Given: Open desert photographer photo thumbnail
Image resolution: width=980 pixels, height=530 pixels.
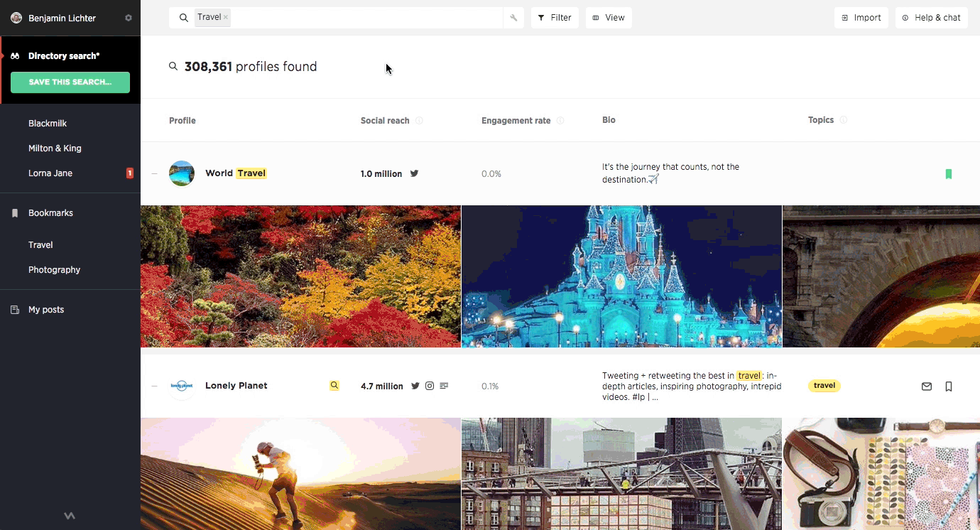Looking at the screenshot, I should pos(300,474).
